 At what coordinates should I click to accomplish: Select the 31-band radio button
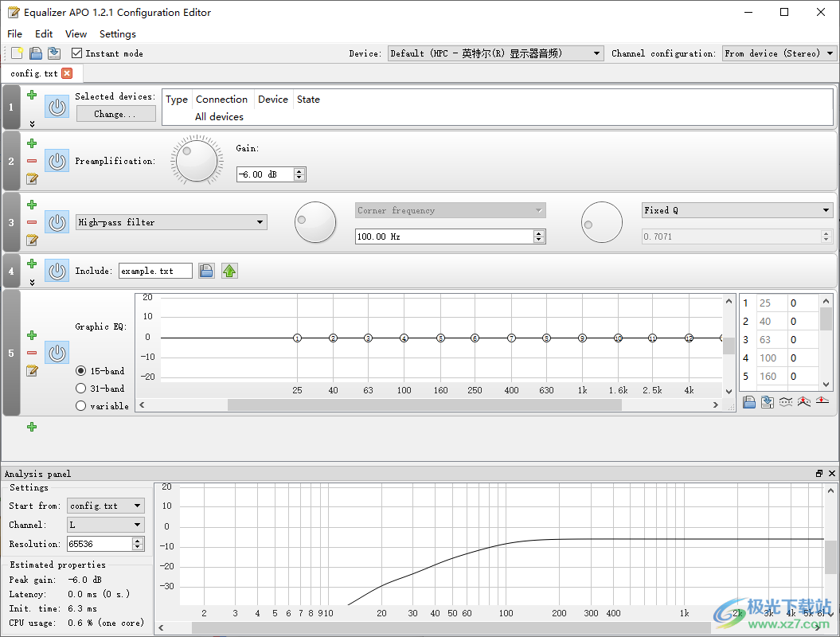pos(80,389)
